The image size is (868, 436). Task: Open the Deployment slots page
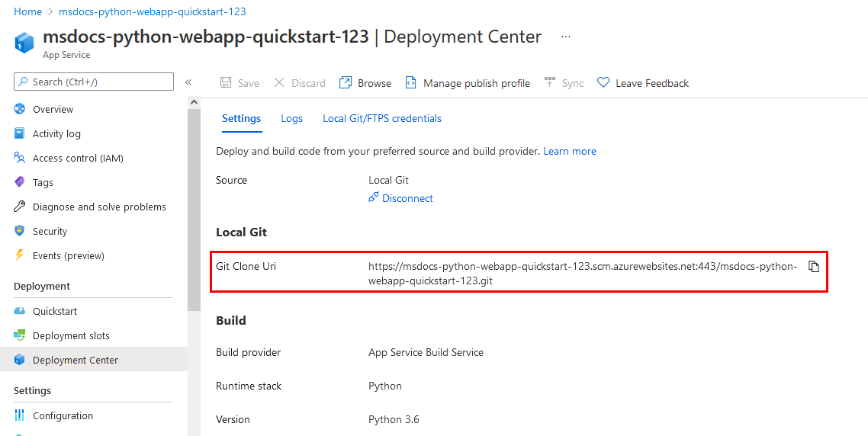point(71,336)
